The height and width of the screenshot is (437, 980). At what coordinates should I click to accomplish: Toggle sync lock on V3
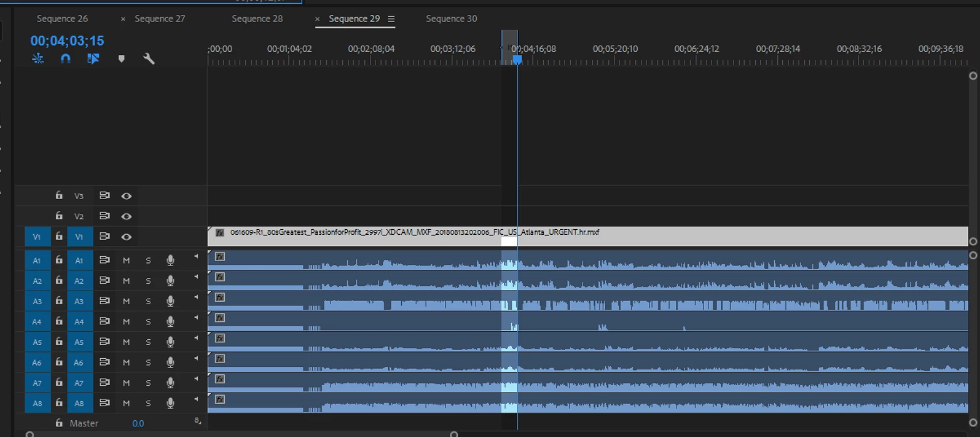click(x=105, y=196)
